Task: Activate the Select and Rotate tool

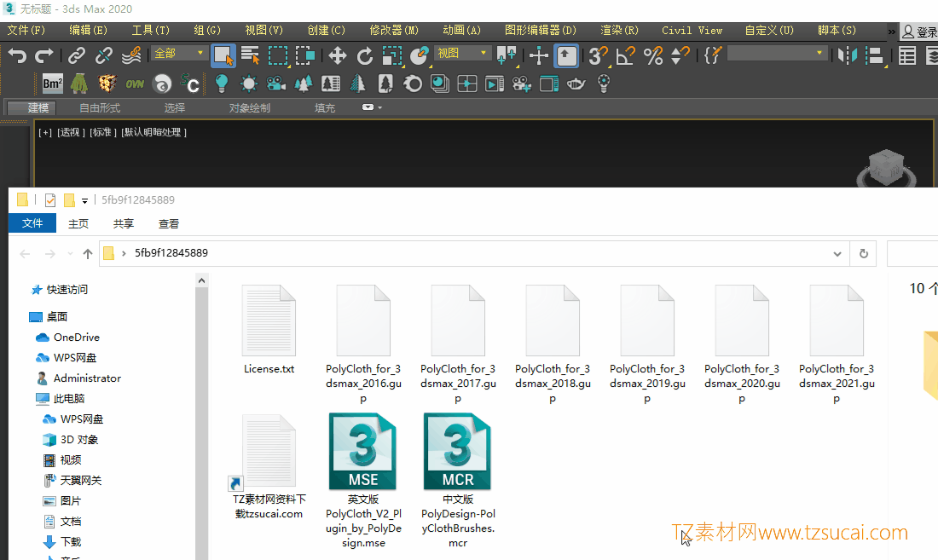Action: pos(365,55)
